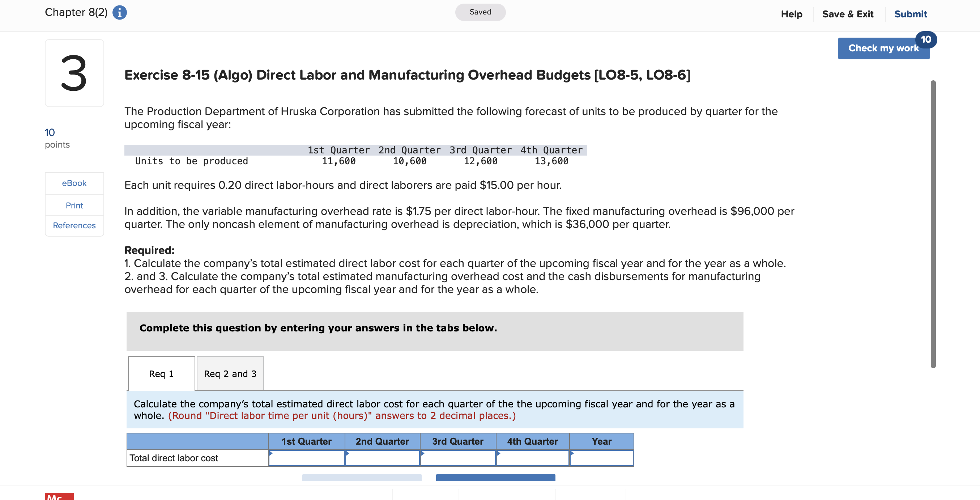The image size is (980, 500).
Task: Submit the assignment
Action: 911,14
